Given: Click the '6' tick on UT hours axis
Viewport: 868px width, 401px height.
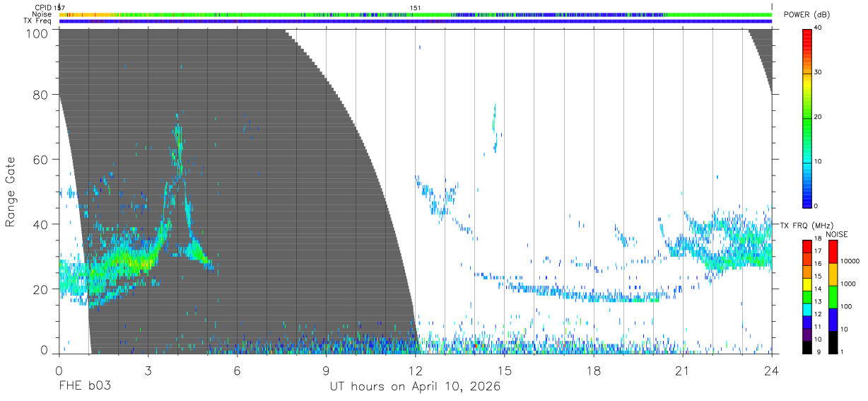Looking at the screenshot, I should [x=237, y=370].
